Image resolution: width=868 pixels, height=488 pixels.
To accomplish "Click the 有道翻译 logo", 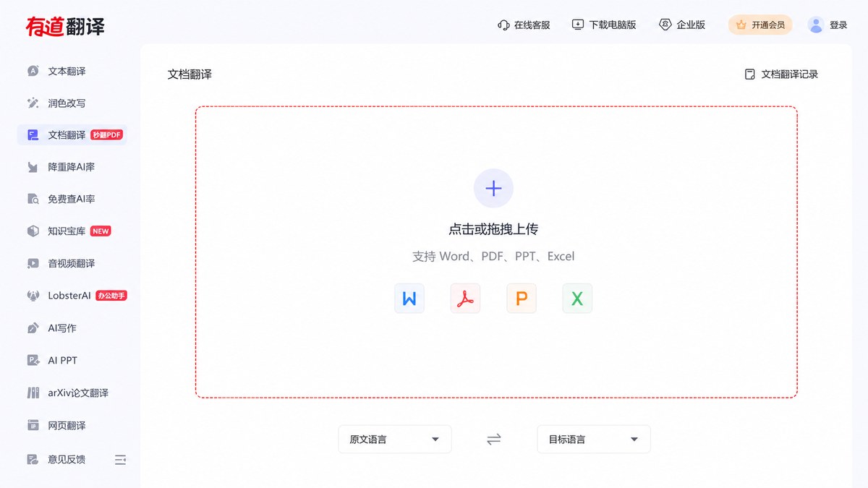I will point(65,26).
